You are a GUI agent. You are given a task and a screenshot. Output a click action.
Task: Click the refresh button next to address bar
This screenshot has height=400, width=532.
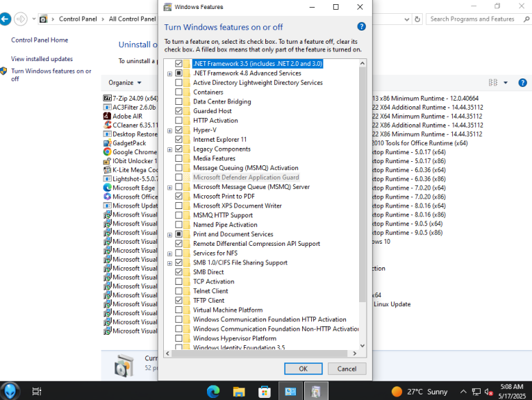pyautogui.click(x=417, y=19)
